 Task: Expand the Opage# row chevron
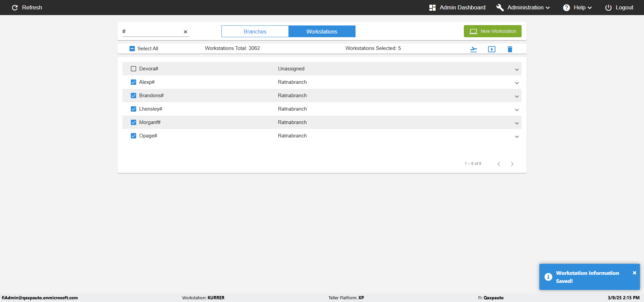(517, 137)
